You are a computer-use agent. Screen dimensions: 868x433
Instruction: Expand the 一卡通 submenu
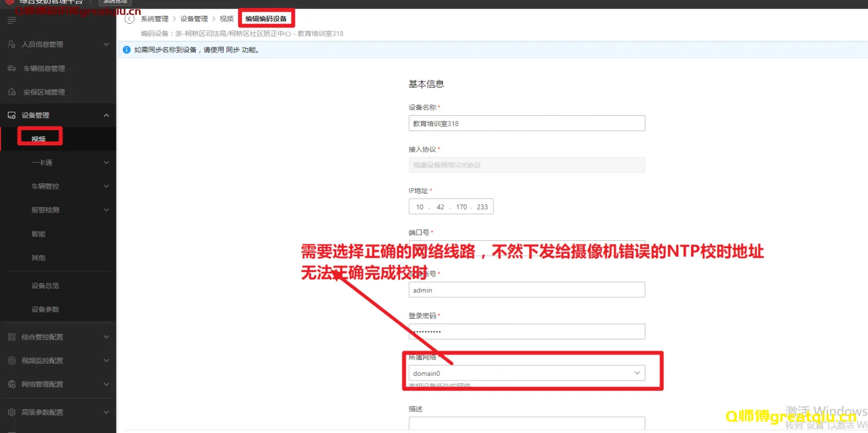[x=106, y=163]
